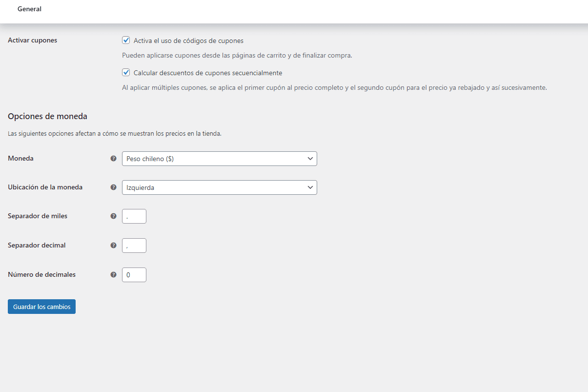
Task: Disable the sequential coupon discounts checkbox
Action: coord(126,73)
